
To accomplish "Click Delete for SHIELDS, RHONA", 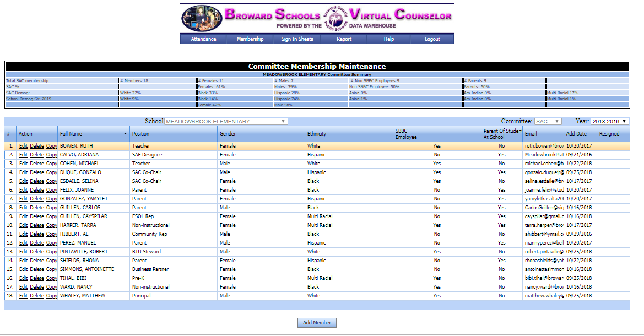I will pyautogui.click(x=36, y=261).
